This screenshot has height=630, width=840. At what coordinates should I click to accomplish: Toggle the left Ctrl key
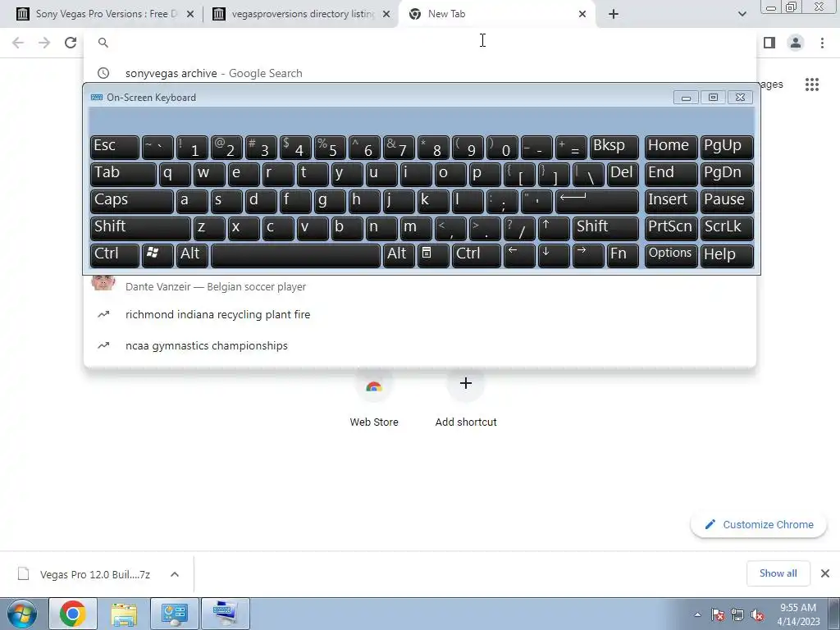[115, 255]
